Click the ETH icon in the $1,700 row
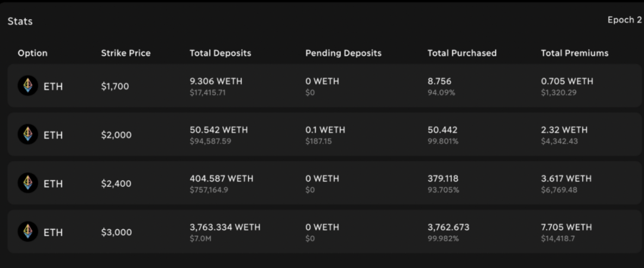Screen dimensions: 644x268 pos(27,86)
